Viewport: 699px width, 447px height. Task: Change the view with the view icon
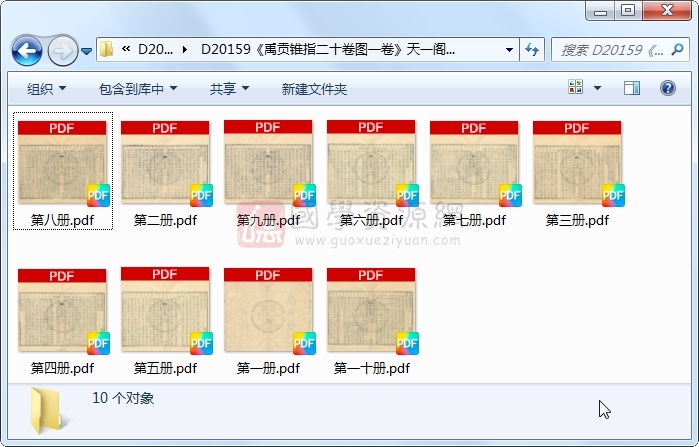pos(576,87)
